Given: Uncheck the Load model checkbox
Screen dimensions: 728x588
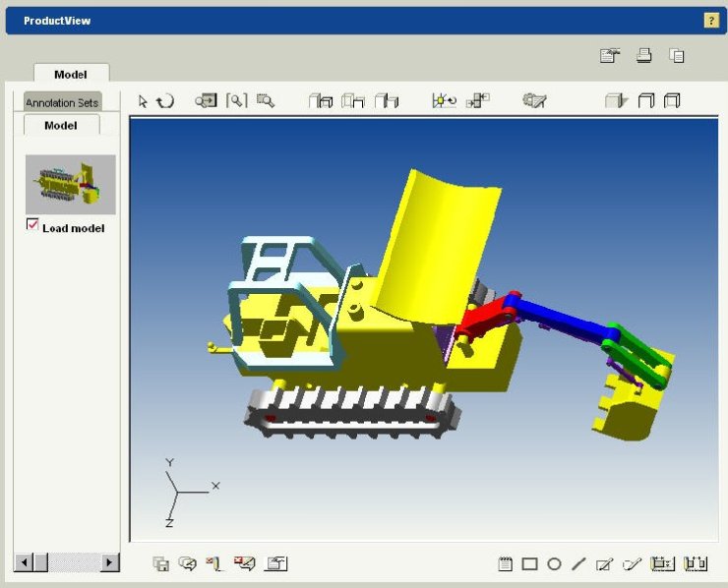Looking at the screenshot, I should pyautogui.click(x=32, y=224).
